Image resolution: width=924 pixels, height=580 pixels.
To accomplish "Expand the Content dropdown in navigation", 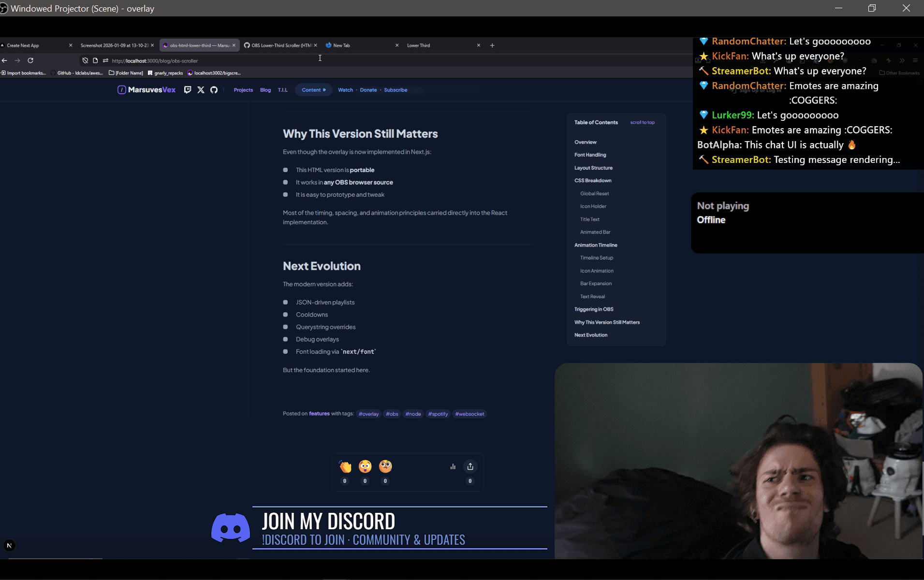I will point(313,90).
